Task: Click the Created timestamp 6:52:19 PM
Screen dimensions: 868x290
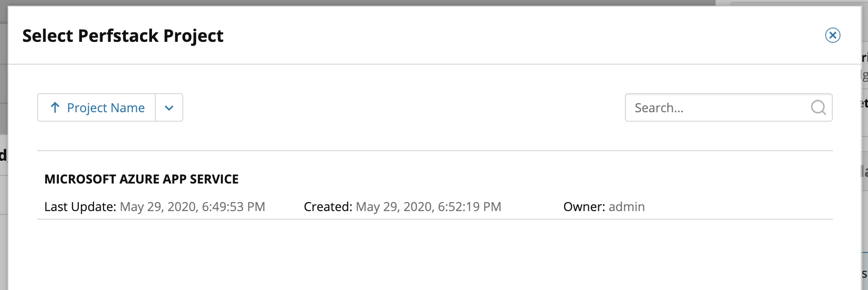Action: coord(428,207)
